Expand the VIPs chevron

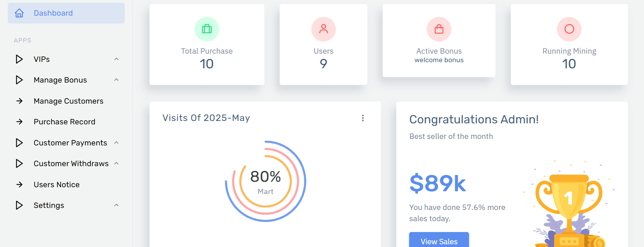[x=116, y=59]
